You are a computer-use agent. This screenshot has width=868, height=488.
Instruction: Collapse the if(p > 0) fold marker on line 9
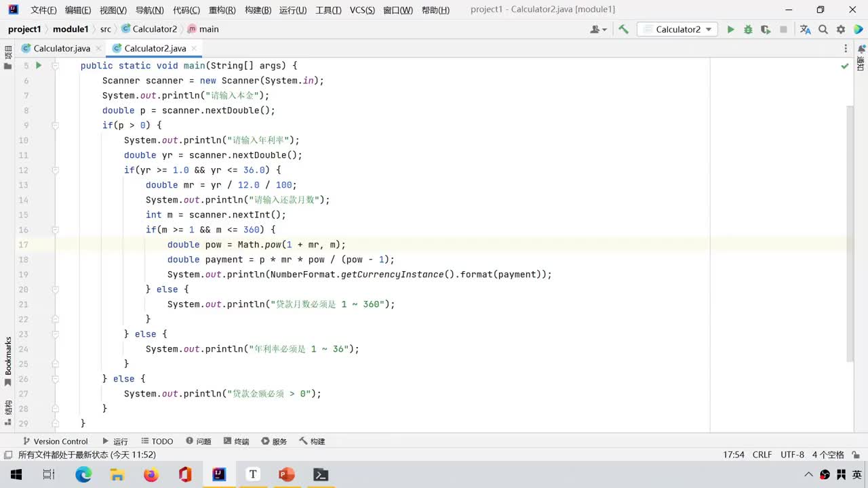click(x=56, y=125)
